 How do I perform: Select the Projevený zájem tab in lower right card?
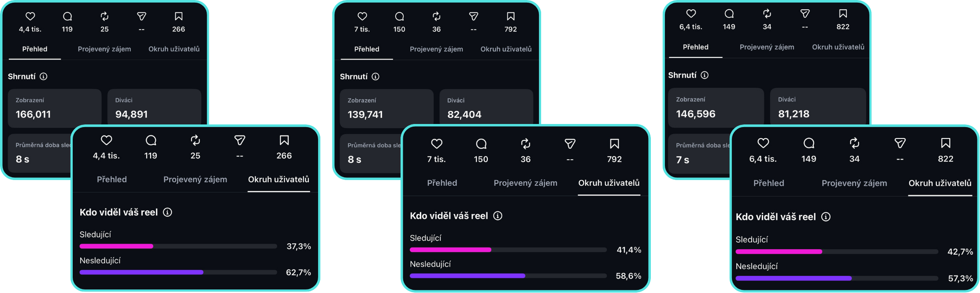(854, 183)
